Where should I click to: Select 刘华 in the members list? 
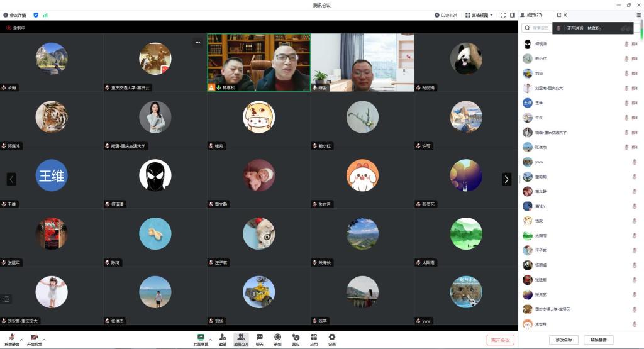[580, 74]
